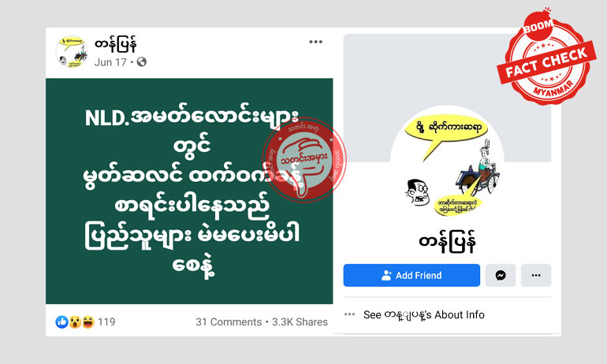Screen dimensions: 607x364
Task: Click the 119 reactions count
Action: 106,321
